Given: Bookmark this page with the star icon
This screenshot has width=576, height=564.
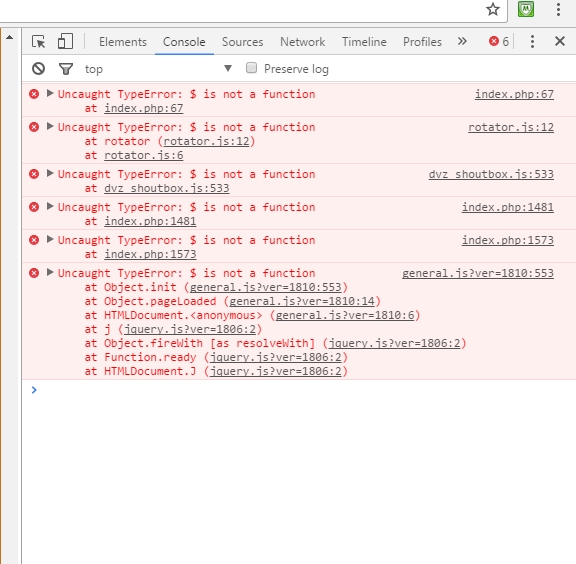Looking at the screenshot, I should tap(493, 9).
